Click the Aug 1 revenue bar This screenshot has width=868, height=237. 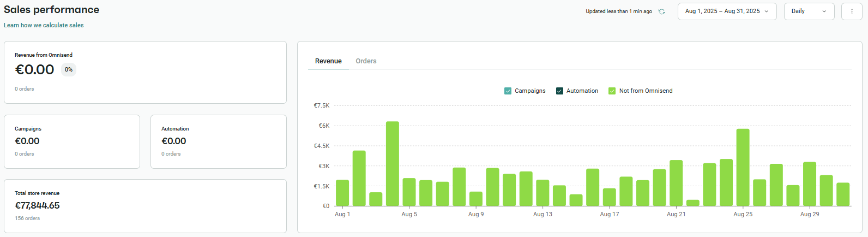coord(342,193)
